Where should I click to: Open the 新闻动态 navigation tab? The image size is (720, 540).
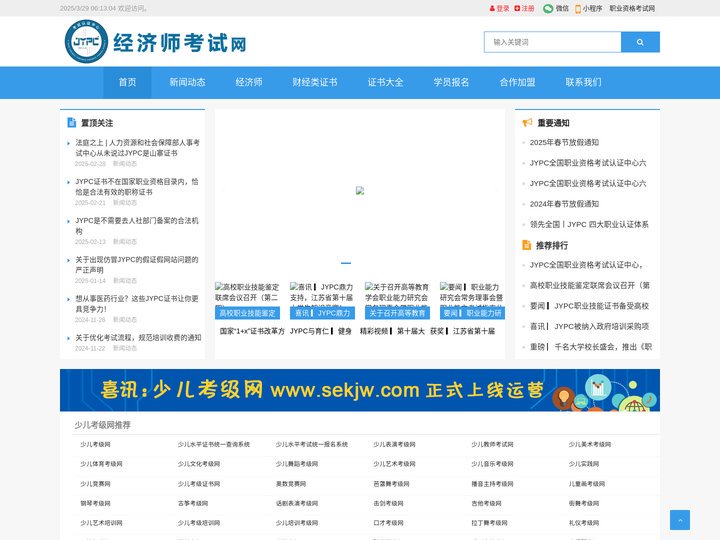coord(187,82)
